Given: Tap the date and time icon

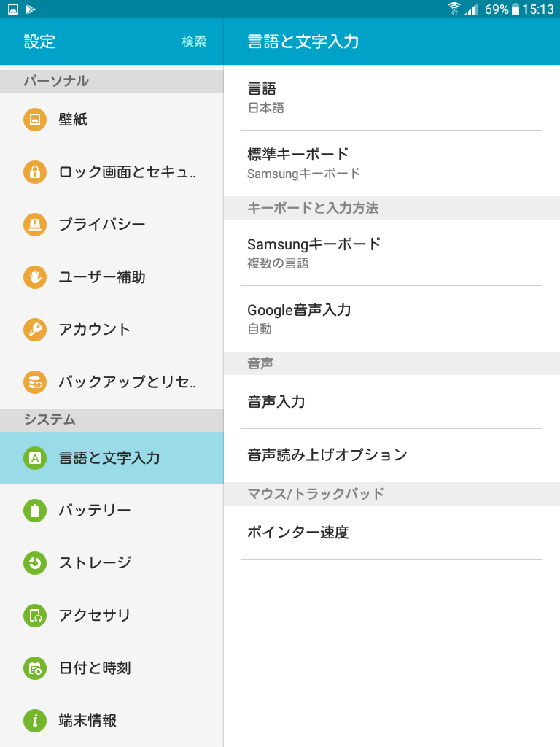Looking at the screenshot, I should click(x=35, y=668).
